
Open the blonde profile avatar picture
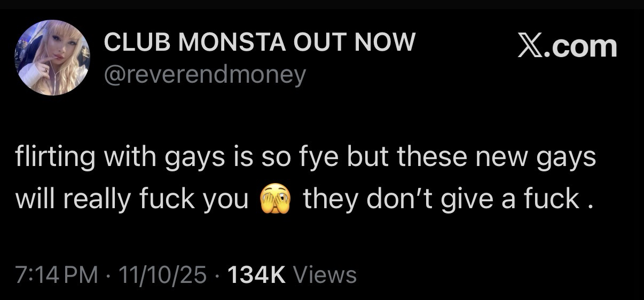coord(52,58)
